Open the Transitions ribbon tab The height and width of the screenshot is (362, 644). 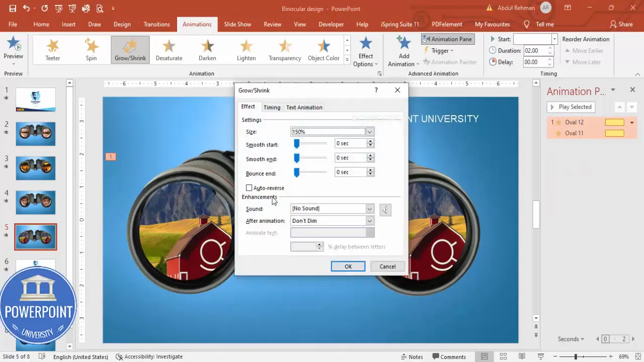156,24
